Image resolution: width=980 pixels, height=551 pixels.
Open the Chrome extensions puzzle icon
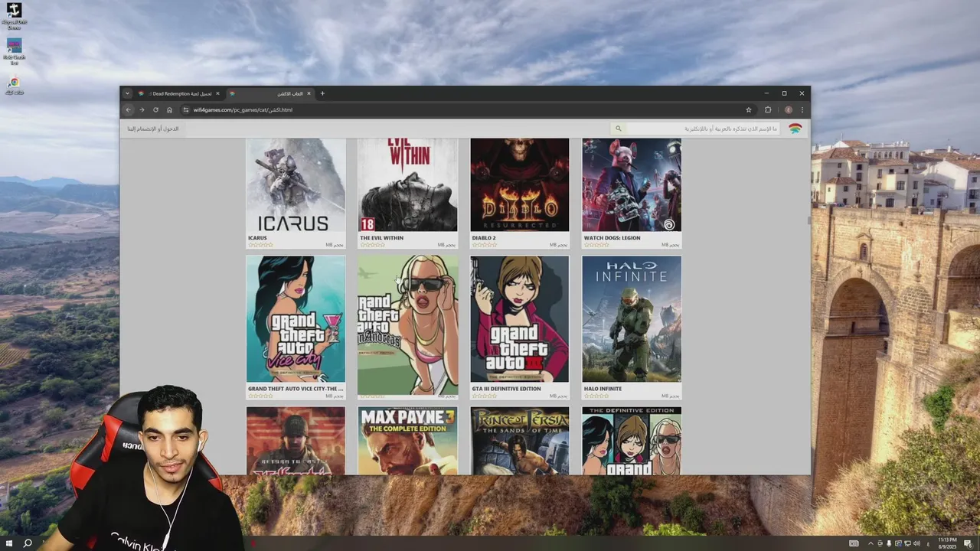click(x=768, y=109)
